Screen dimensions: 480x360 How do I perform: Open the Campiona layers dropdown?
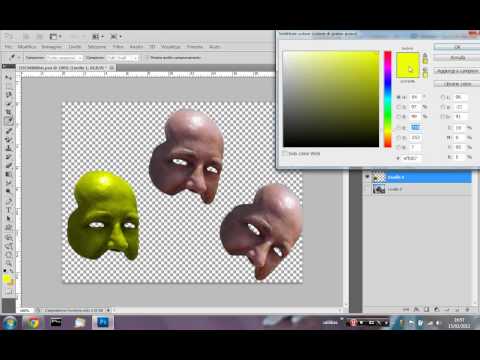[x=122, y=58]
